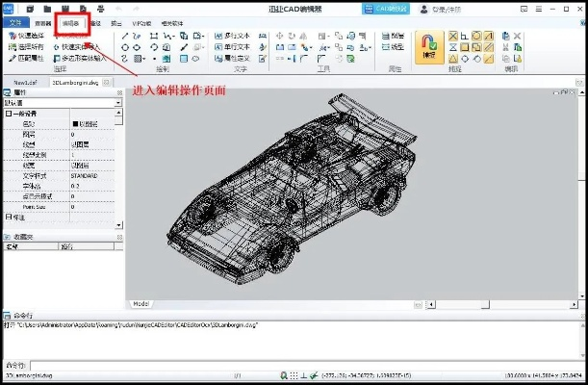
Task: Click the command line input field
Action: [x=289, y=365]
